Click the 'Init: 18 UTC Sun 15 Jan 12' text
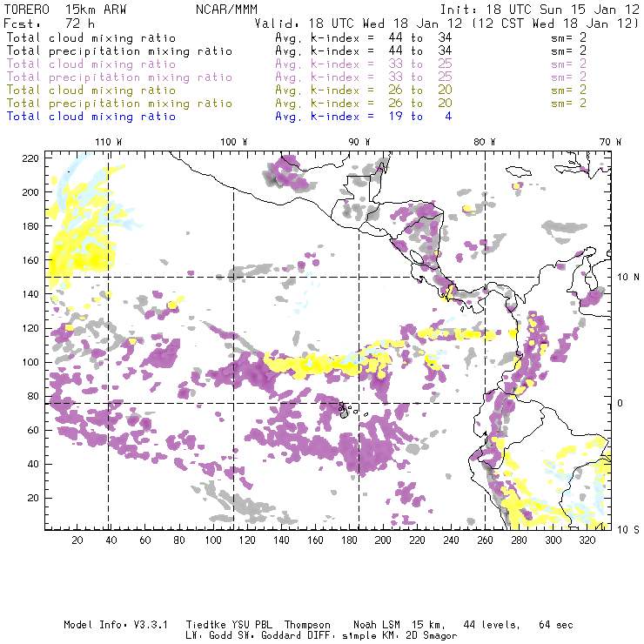This screenshot has height=644, width=644. (x=540, y=10)
